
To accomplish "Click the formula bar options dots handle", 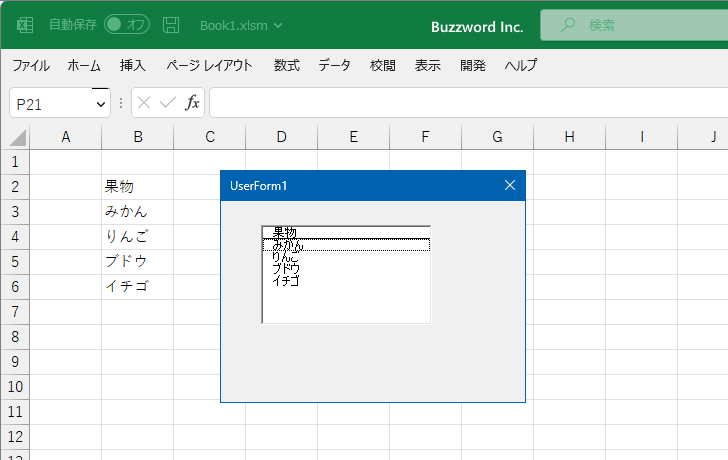I will 121,103.
